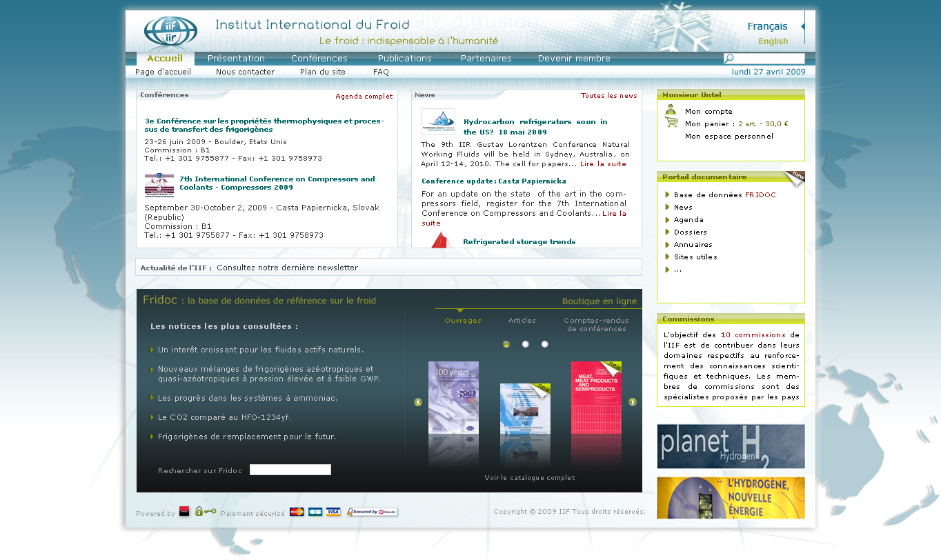
Task: Open Hydrocarbon refrigerators news headline
Action: 535,127
